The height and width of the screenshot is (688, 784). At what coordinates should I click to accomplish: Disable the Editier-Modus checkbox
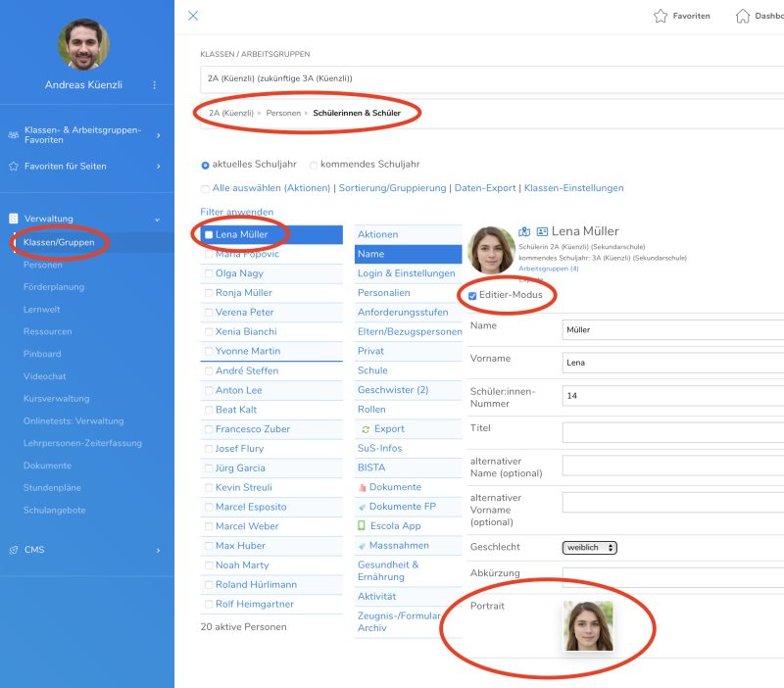(473, 295)
